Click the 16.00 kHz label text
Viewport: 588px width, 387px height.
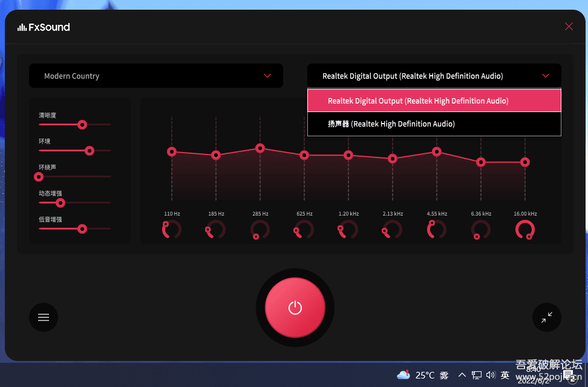[x=525, y=214]
